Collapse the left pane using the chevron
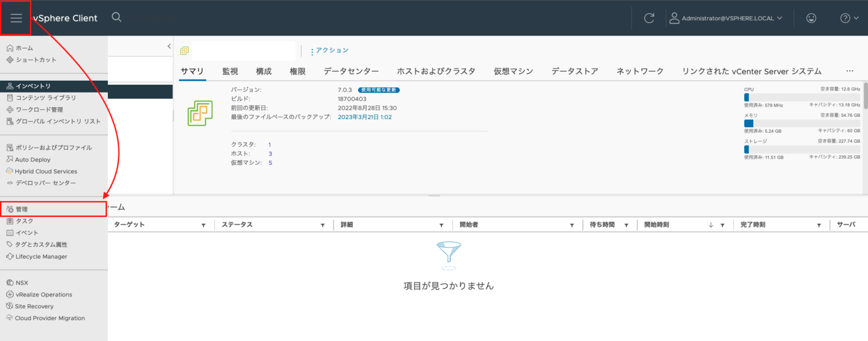The width and height of the screenshot is (868, 341). tap(168, 46)
